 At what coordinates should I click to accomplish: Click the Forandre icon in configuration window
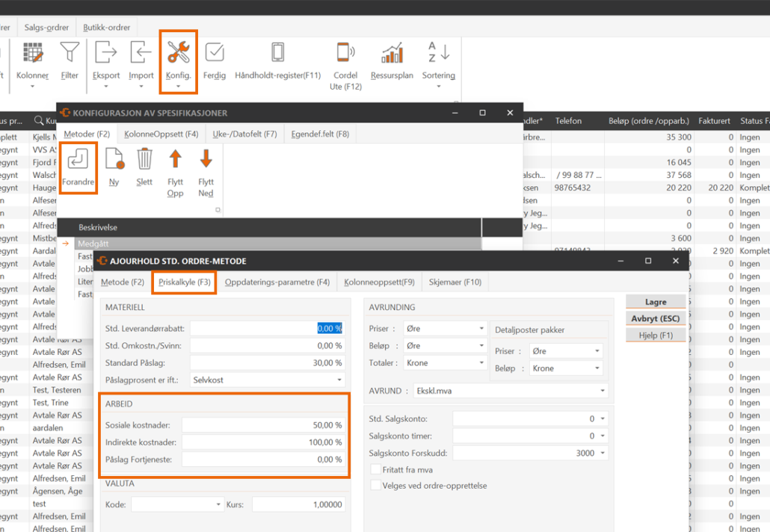pyautogui.click(x=78, y=159)
